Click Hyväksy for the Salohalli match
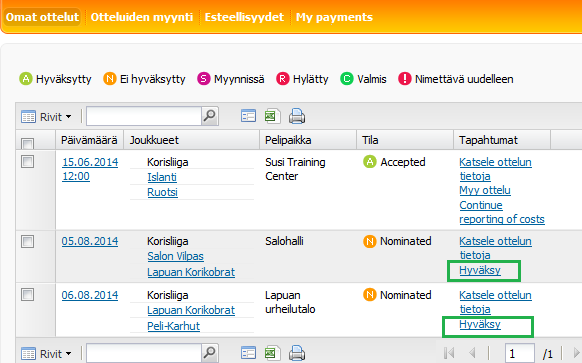 coord(480,270)
